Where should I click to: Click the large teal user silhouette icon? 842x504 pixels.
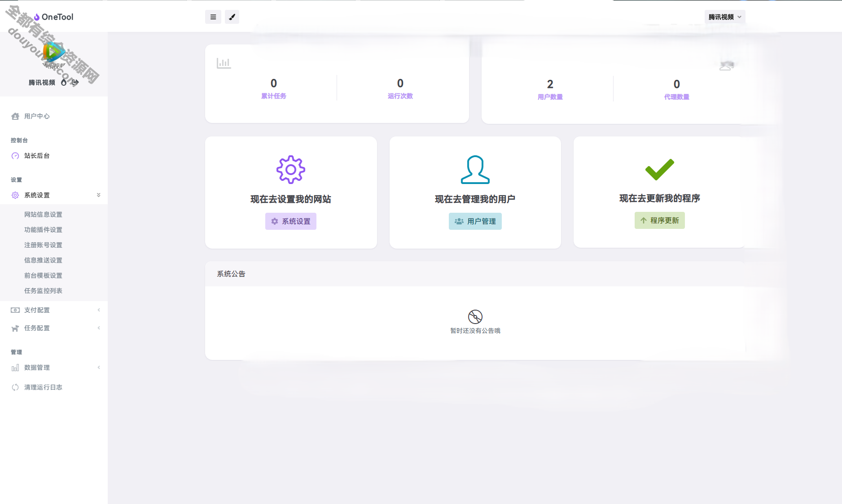[475, 170]
